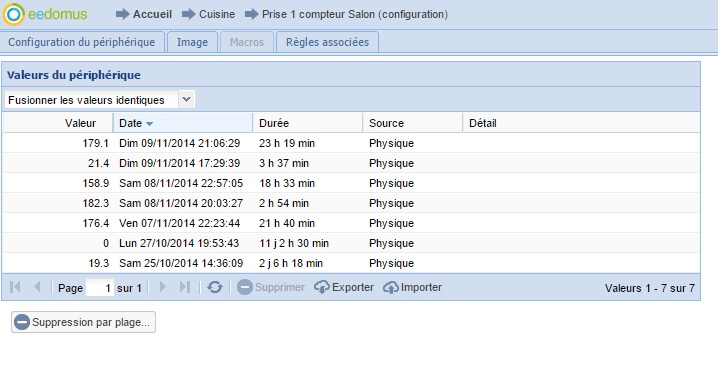Screen dimensions: 718x366
Task: Go to first page of values
Action: tap(15, 287)
